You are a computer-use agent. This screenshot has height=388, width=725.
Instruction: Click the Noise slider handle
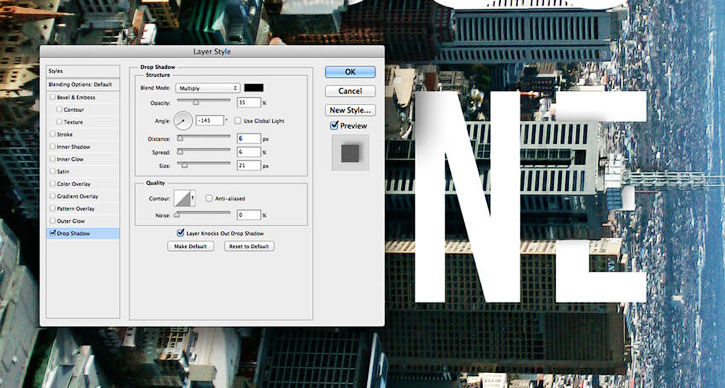(177, 215)
